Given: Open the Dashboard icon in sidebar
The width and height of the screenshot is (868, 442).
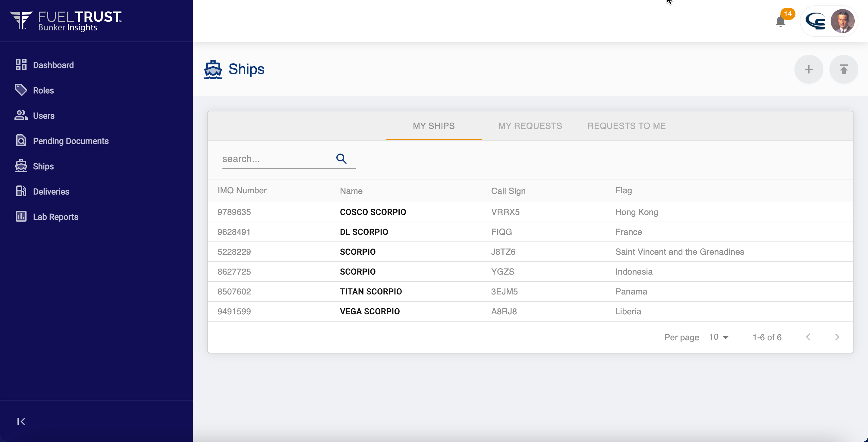Looking at the screenshot, I should 21,65.
